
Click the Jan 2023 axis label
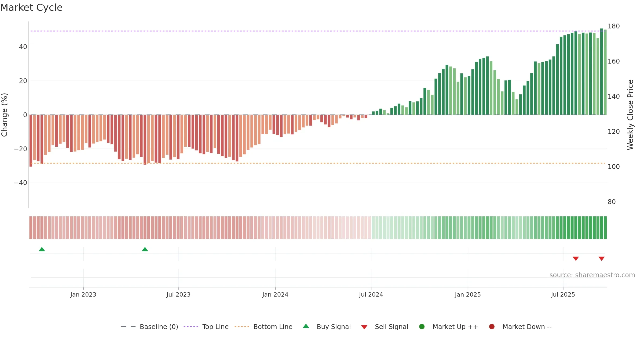(83, 295)
